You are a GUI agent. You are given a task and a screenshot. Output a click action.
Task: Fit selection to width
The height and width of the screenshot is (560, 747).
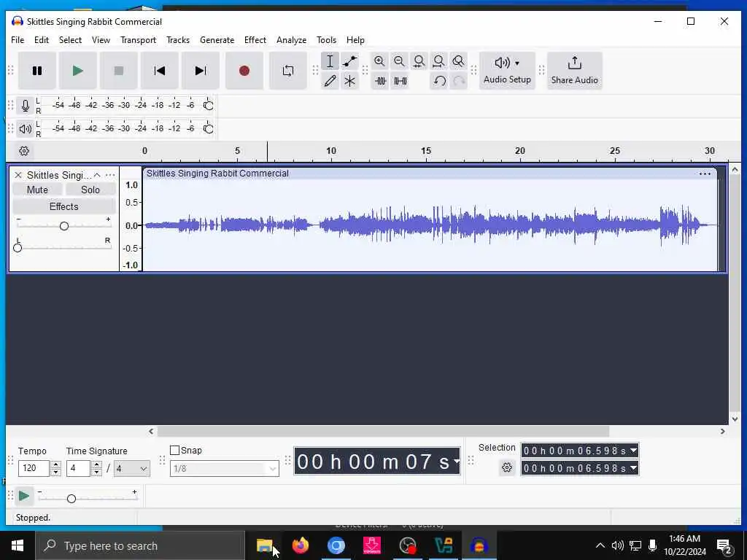[x=419, y=61]
